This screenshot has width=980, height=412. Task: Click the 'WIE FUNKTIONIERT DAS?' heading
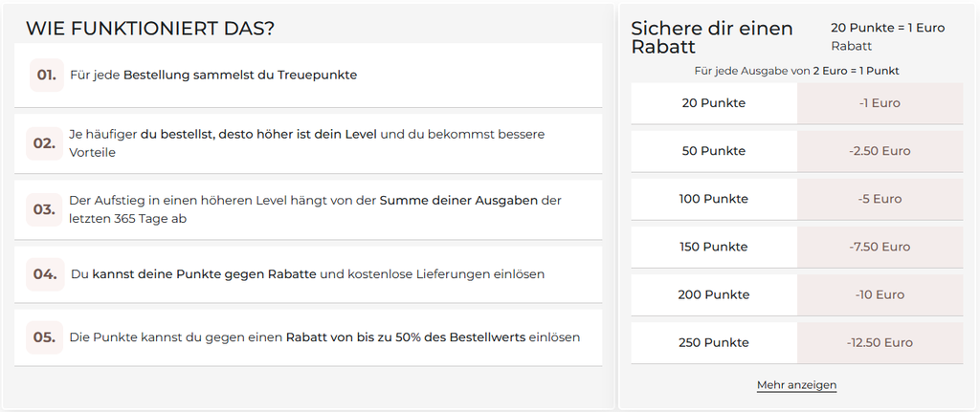click(x=150, y=28)
